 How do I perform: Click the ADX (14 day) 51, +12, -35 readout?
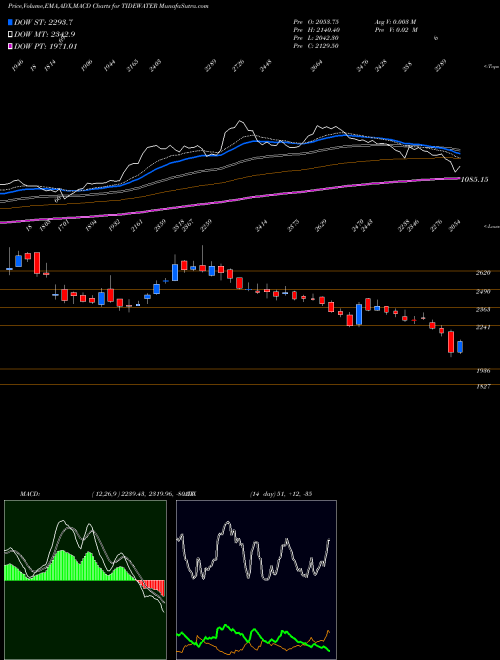click(x=281, y=494)
